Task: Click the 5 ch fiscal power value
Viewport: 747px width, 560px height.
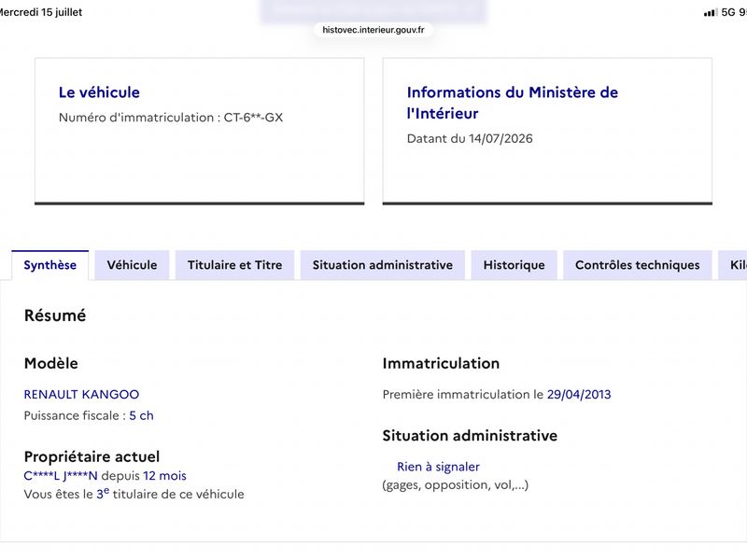Action: (142, 415)
